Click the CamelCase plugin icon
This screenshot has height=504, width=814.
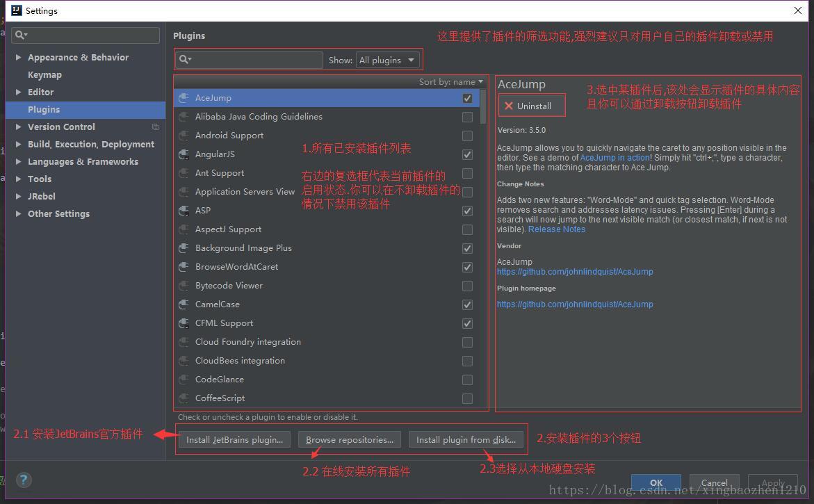184,304
